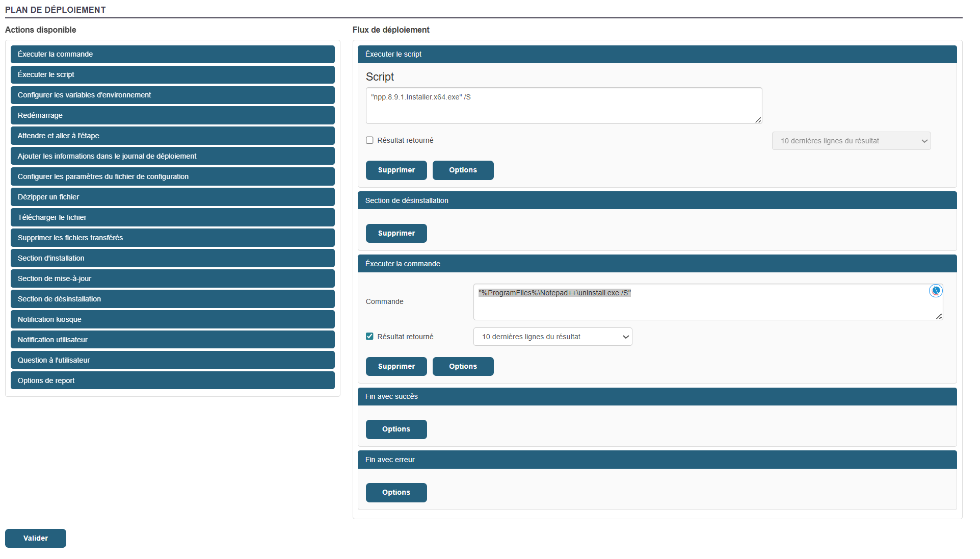
Task: Add the Notification kiosque action
Action: 172,319
